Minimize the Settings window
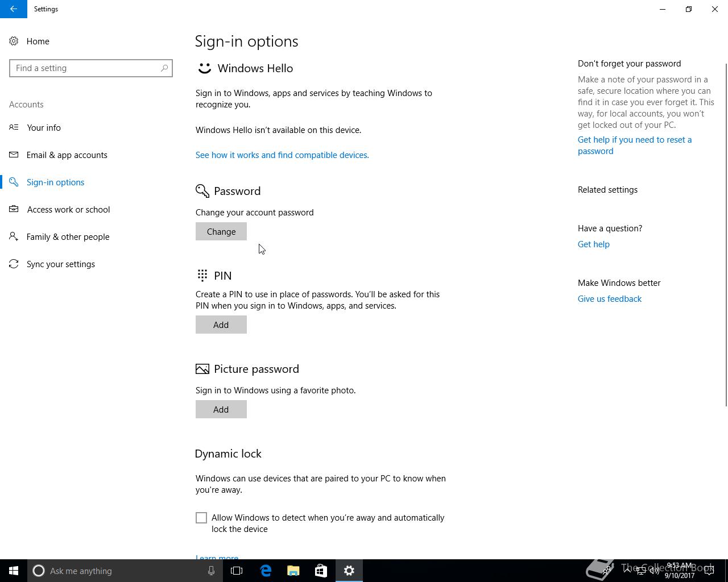 coord(663,9)
